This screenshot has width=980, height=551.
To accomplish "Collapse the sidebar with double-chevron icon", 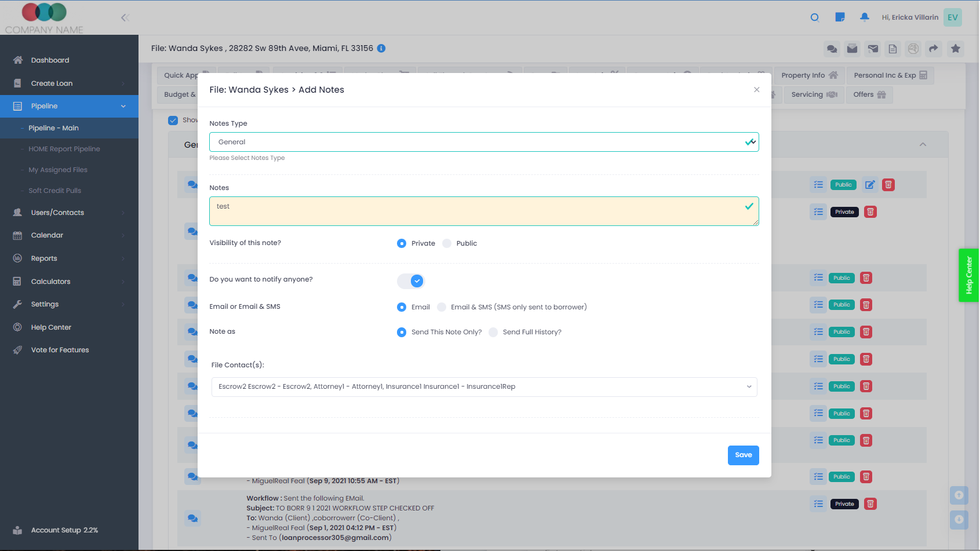I will 125,18.
